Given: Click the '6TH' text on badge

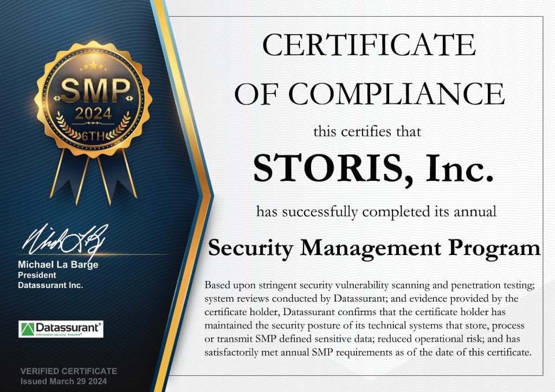Looking at the screenshot, I should point(93,136).
